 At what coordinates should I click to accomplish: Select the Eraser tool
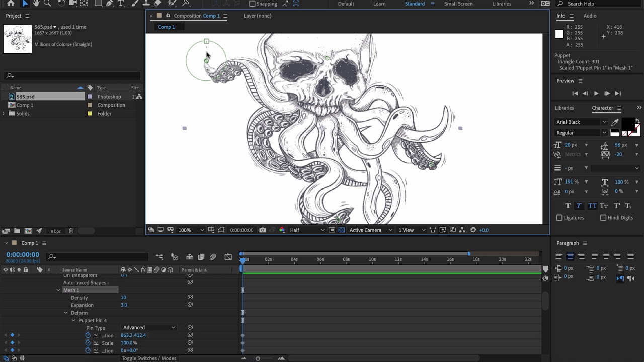(157, 4)
